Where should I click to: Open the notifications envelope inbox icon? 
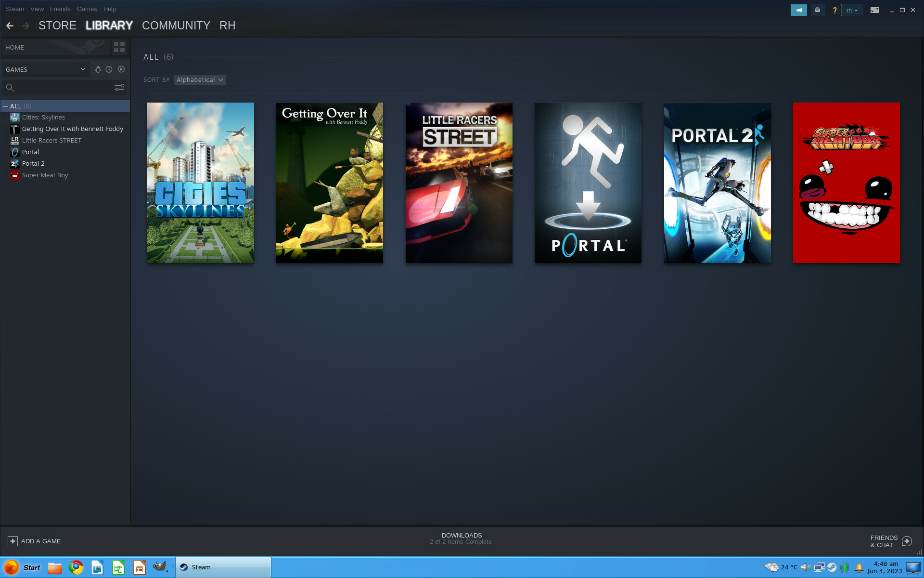(817, 10)
